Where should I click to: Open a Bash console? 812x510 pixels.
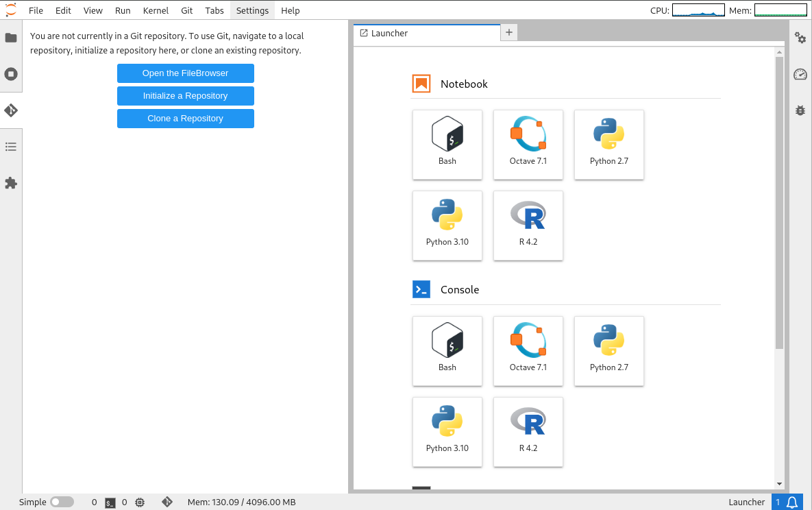tap(447, 351)
